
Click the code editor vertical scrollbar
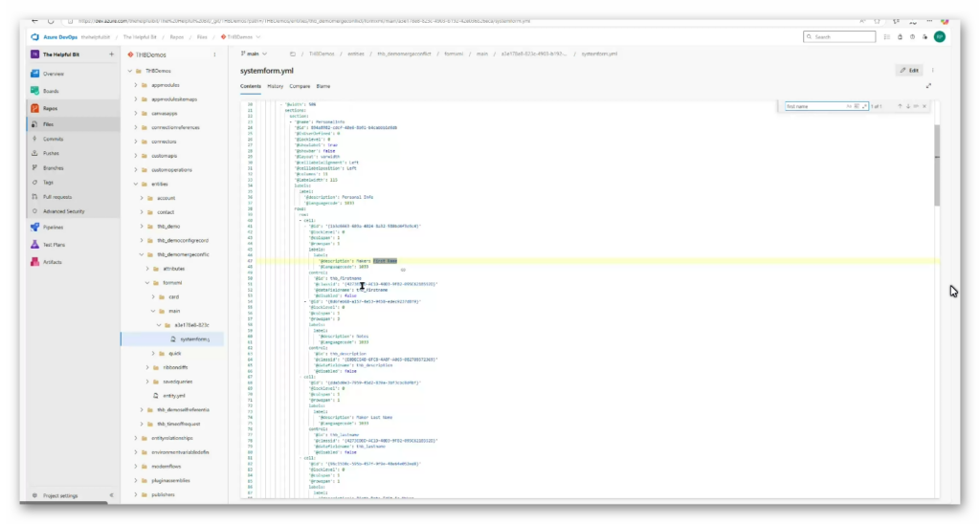click(937, 165)
